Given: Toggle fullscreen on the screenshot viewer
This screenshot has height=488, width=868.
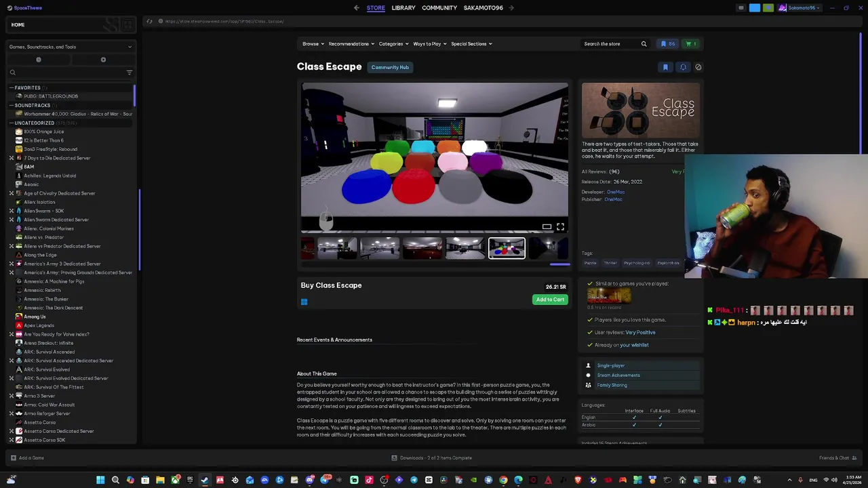Looking at the screenshot, I should click(561, 227).
